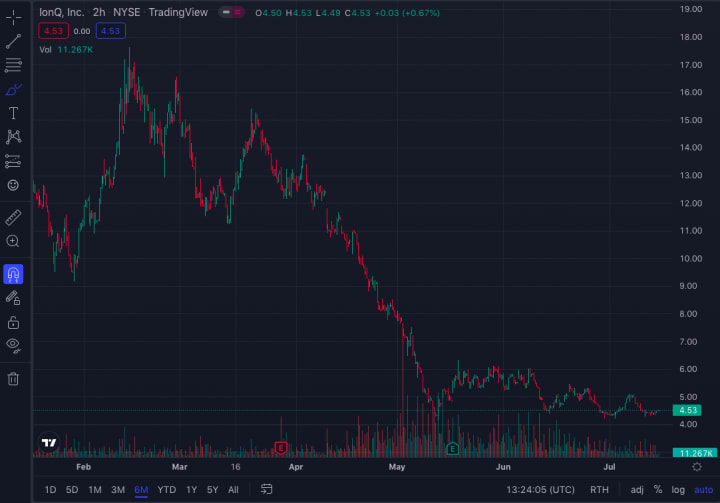Toggle lock all drawing tools
The image size is (720, 503).
13,322
